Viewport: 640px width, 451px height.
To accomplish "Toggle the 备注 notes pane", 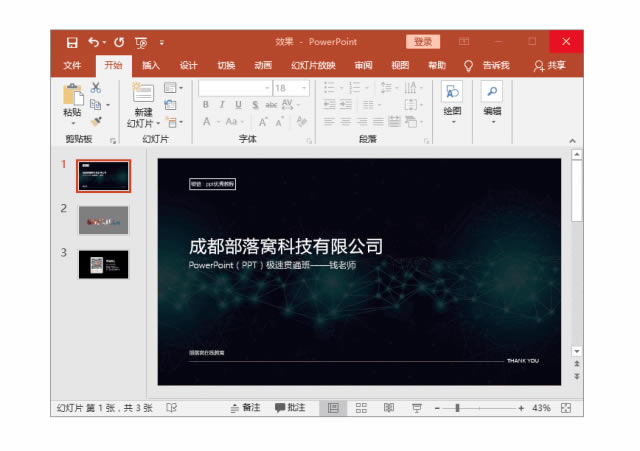I will click(x=245, y=408).
